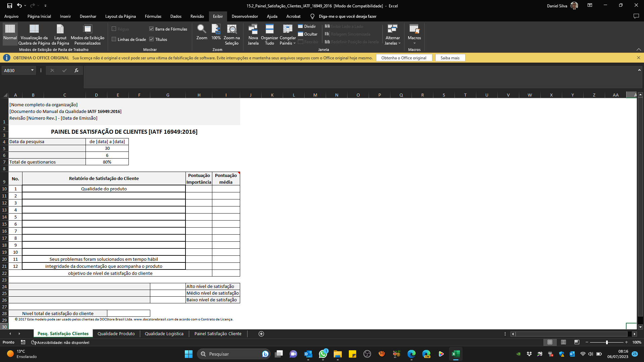Open a Nova Janela

click(253, 34)
